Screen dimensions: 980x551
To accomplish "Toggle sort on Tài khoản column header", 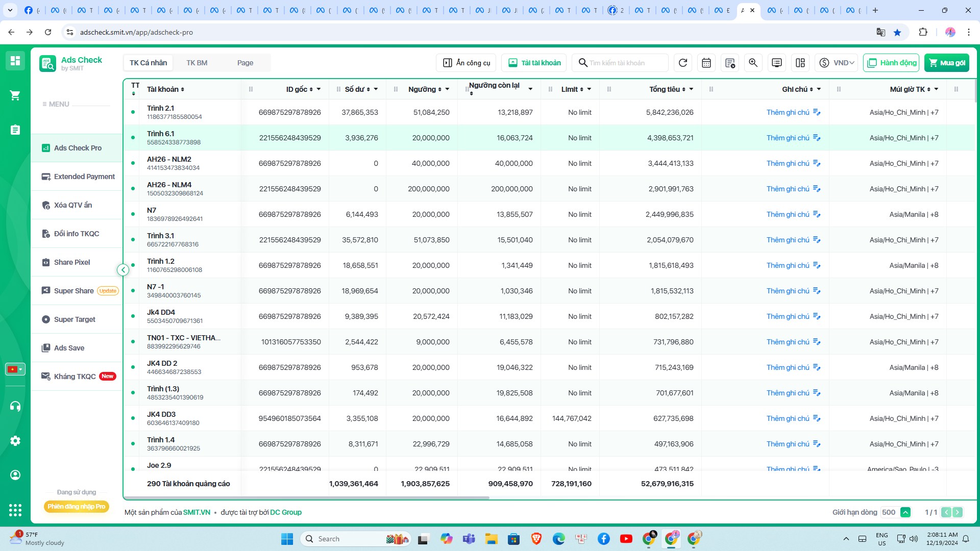I will 165,89.
